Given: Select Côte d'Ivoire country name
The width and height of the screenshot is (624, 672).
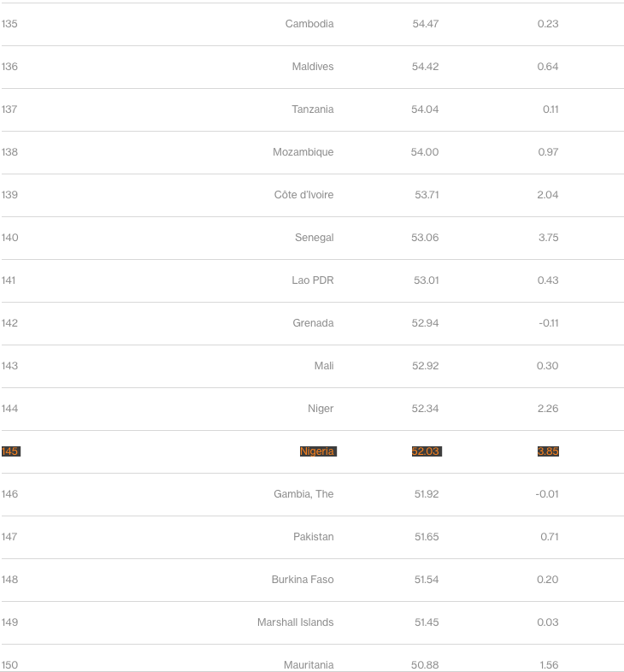Looking at the screenshot, I should [x=304, y=195].
